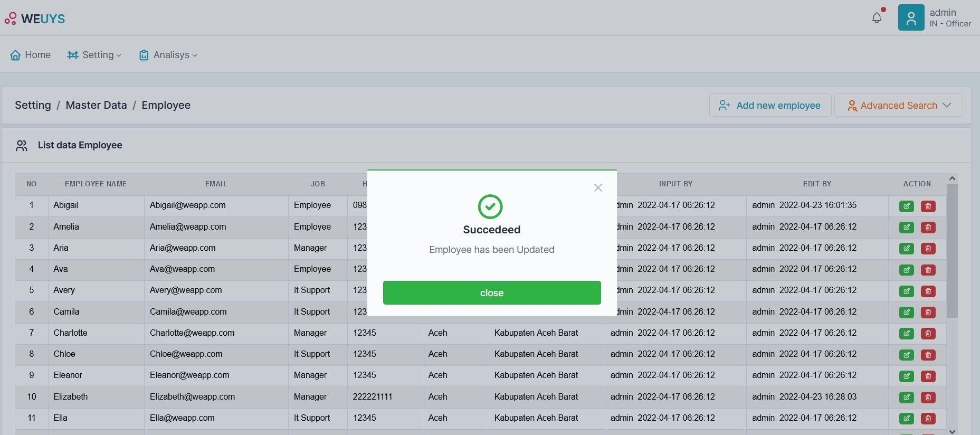Expand the Advanced Search dropdown
The image size is (980, 435).
tap(898, 106)
